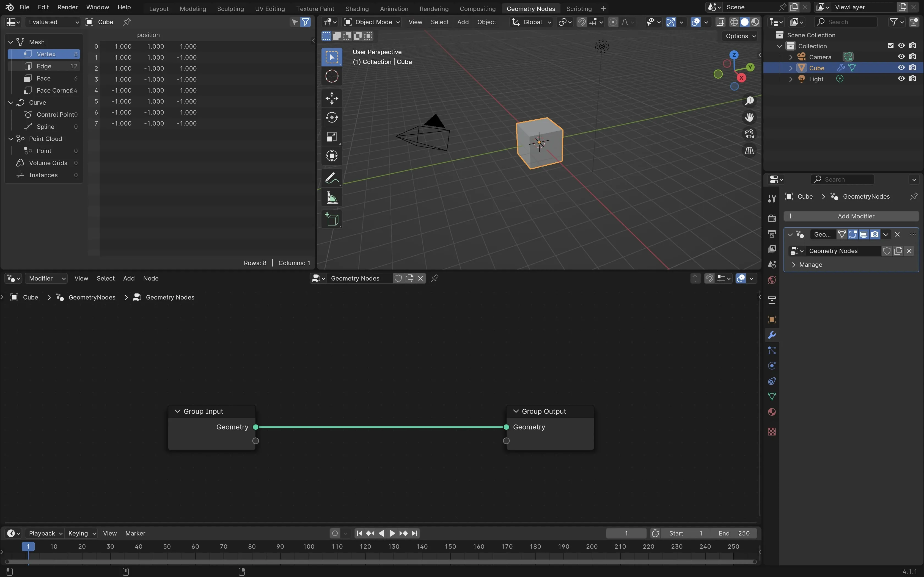Open the Render menu
This screenshot has height=577, width=924.
click(68, 7)
